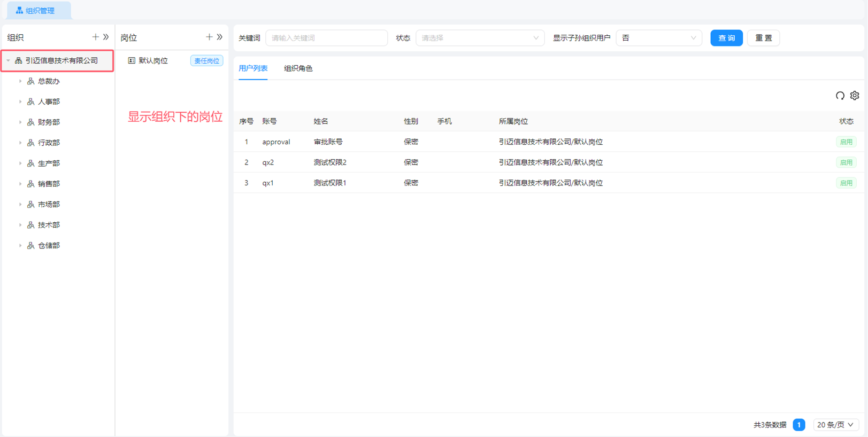The width and height of the screenshot is (868, 437).
Task: Select the 用户列表 tab
Action: pyautogui.click(x=253, y=68)
